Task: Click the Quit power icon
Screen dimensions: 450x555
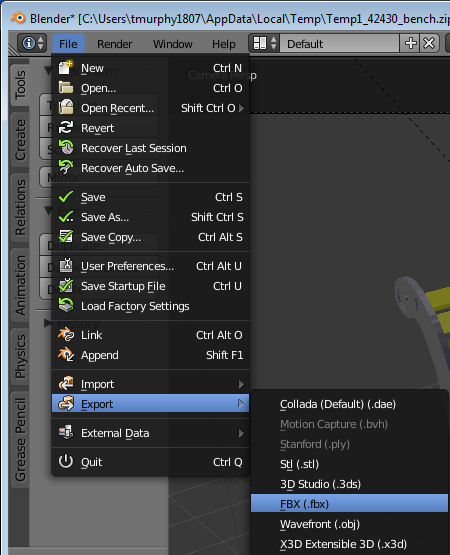Action: coord(65,462)
